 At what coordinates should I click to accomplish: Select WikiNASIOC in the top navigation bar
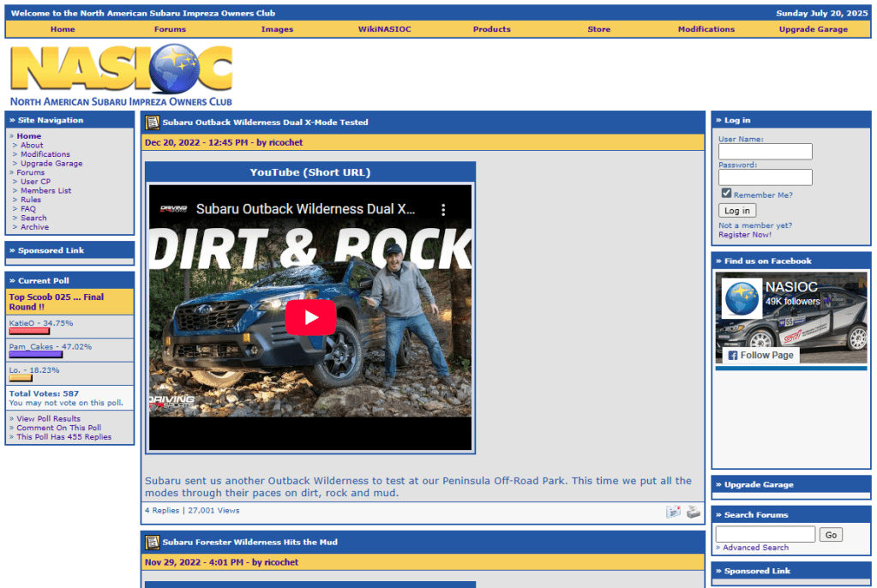tap(384, 29)
